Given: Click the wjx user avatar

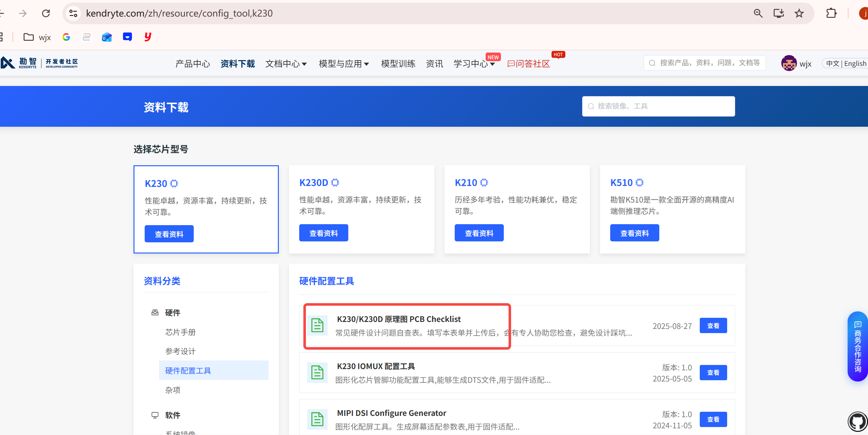Looking at the screenshot, I should (x=789, y=63).
